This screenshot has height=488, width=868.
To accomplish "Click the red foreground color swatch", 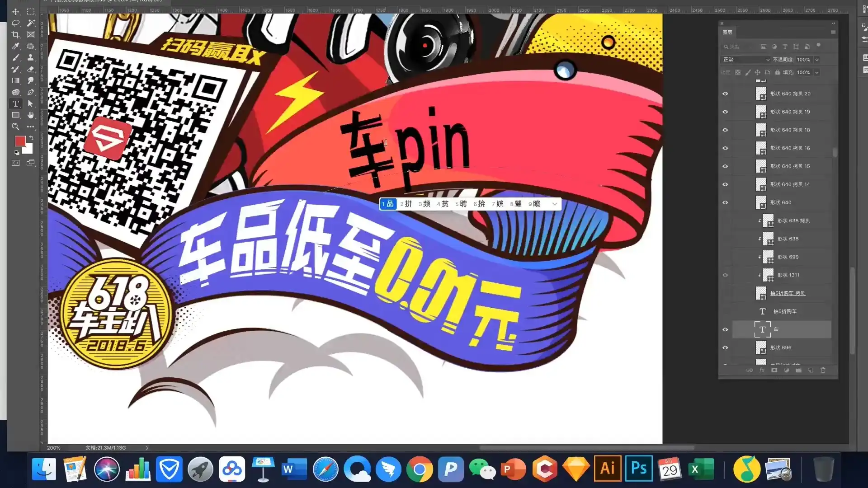I will coord(20,141).
